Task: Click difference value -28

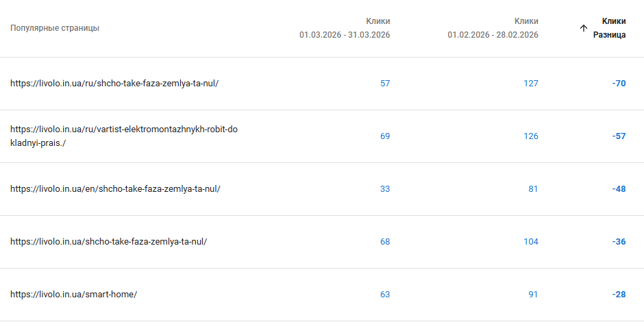Action: coord(619,295)
